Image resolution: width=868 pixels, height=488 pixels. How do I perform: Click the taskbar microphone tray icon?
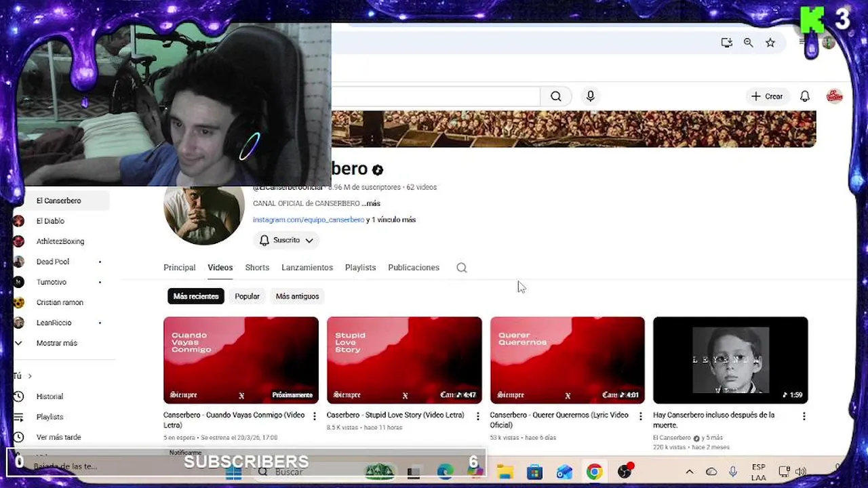(x=733, y=472)
